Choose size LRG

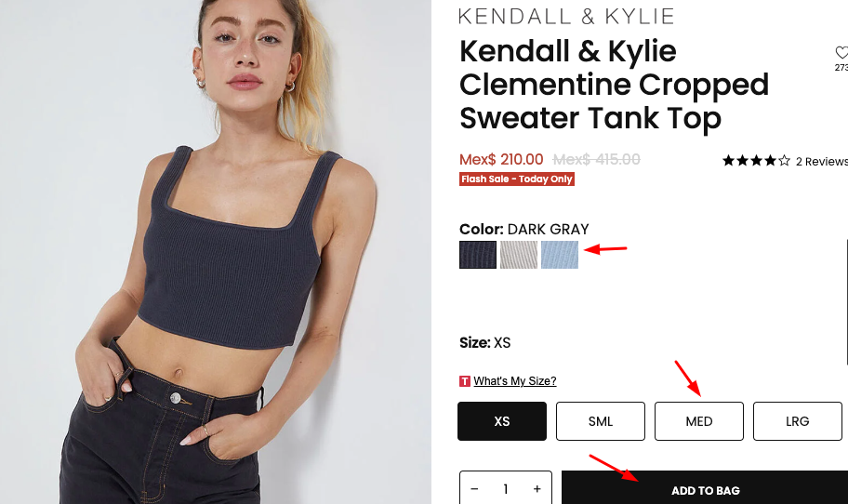pos(797,421)
